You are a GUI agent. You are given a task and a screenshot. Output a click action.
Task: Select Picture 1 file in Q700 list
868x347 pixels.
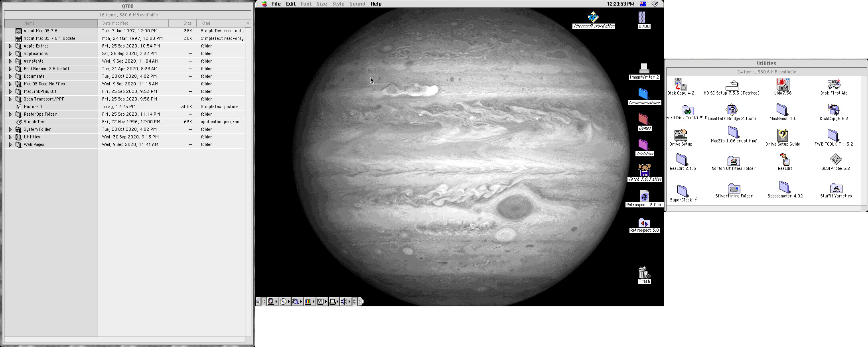[x=33, y=107]
